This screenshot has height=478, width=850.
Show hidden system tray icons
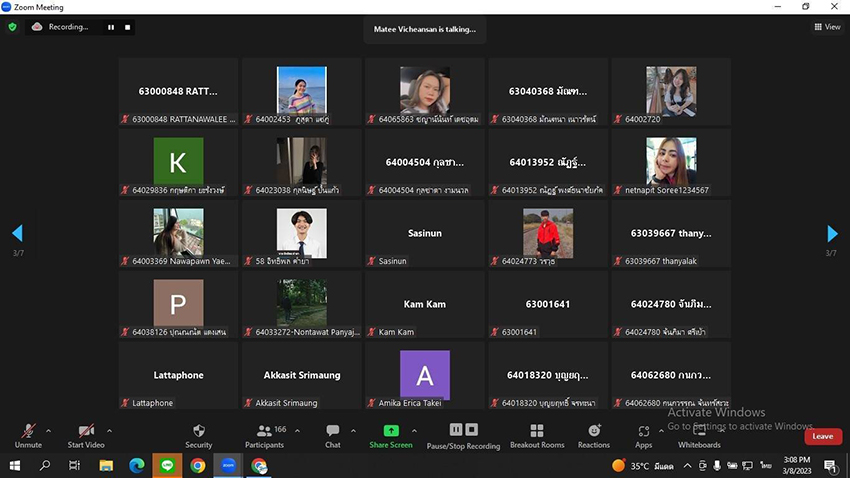687,466
